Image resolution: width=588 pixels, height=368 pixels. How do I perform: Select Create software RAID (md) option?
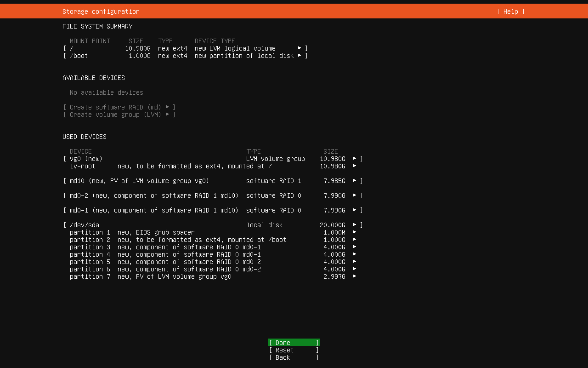tap(119, 107)
